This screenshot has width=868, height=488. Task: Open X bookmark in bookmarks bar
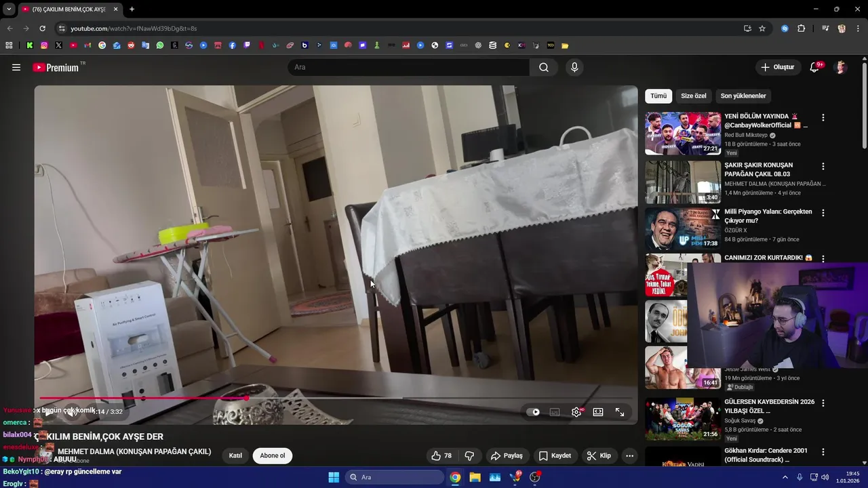click(58, 45)
